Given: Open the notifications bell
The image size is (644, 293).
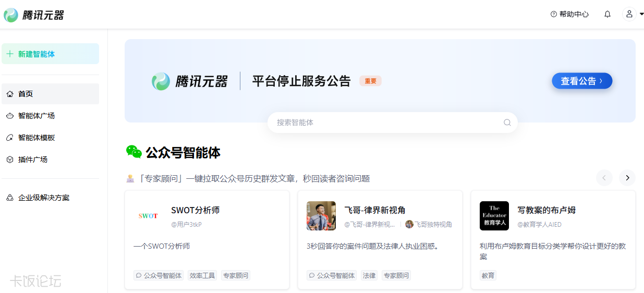Looking at the screenshot, I should tap(607, 15).
